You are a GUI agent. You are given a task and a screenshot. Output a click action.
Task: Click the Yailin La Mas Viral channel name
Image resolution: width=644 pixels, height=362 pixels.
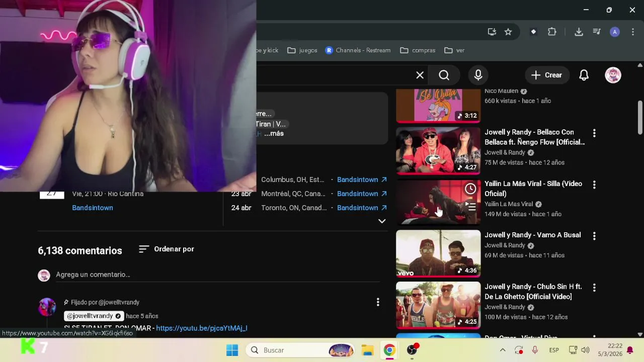click(x=509, y=204)
